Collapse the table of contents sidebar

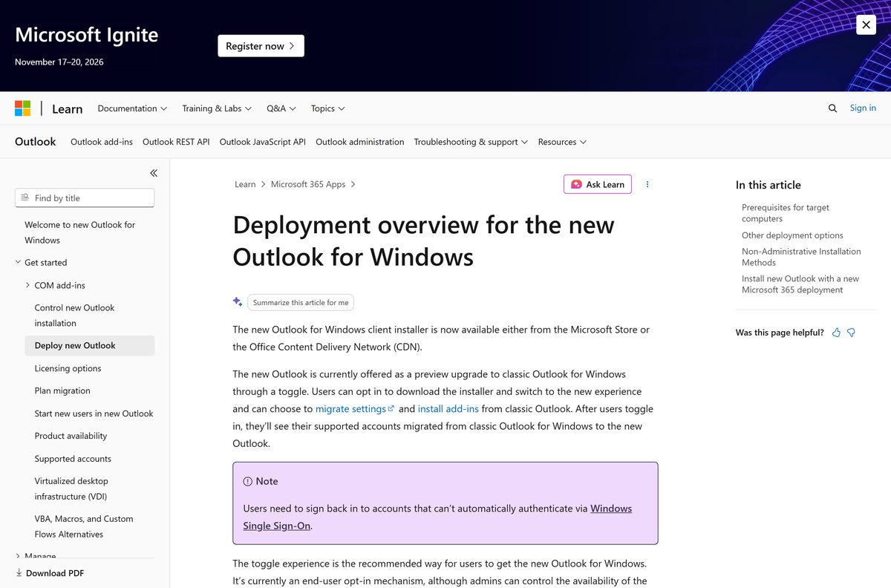tap(154, 173)
